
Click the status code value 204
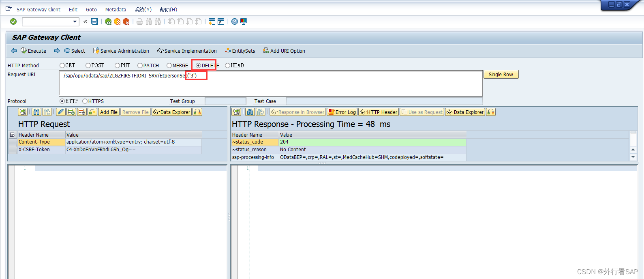point(372,142)
